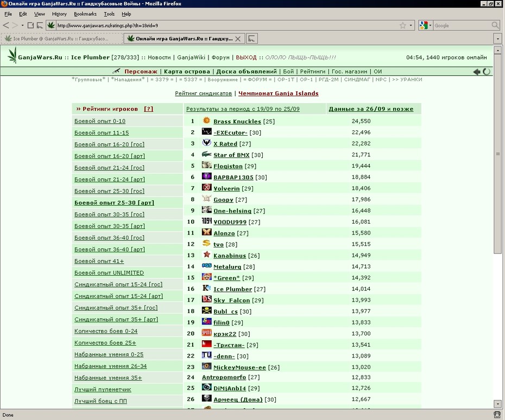Viewport: 505px width, 420px height.
Task: Click the syndicate icon next to Ice Plumber
Action: (x=206, y=288)
